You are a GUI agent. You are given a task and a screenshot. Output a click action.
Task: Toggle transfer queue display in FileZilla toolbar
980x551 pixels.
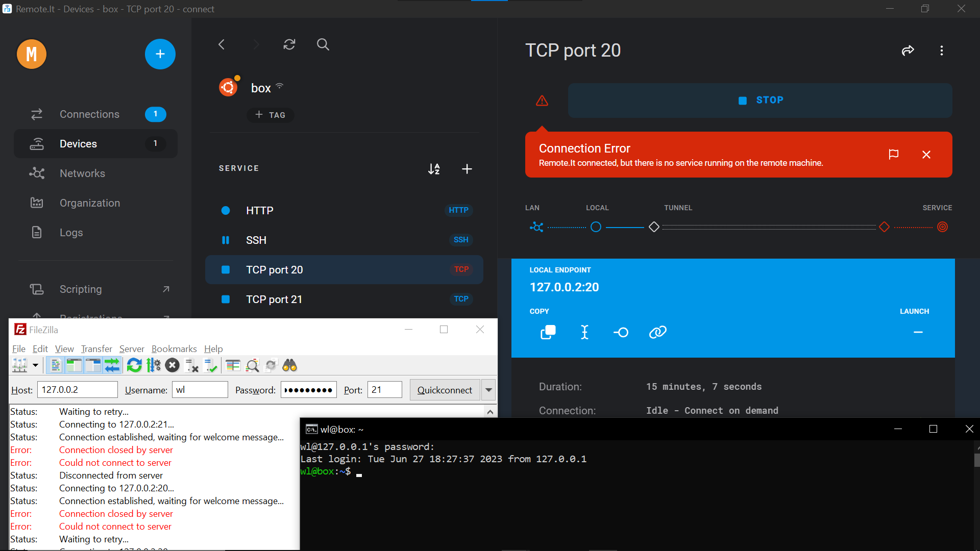point(112,365)
